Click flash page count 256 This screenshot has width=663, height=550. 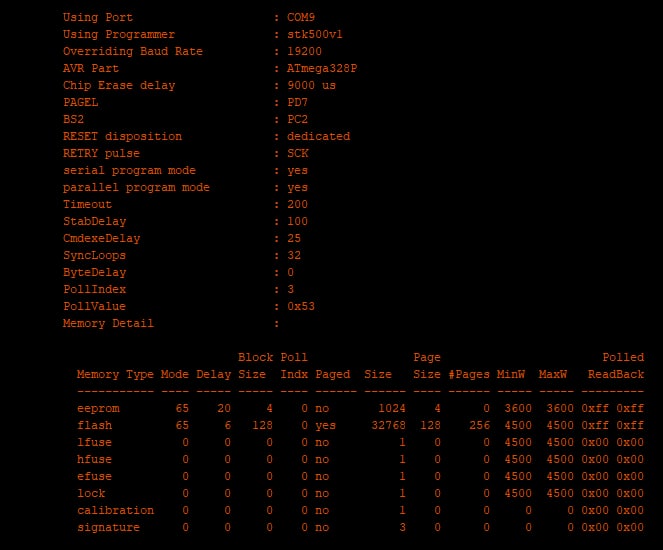point(479,425)
